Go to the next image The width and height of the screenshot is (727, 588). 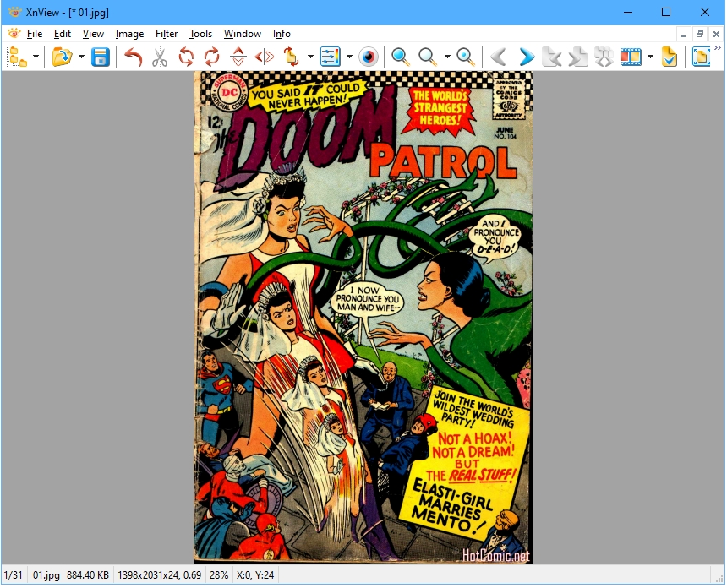(x=526, y=57)
